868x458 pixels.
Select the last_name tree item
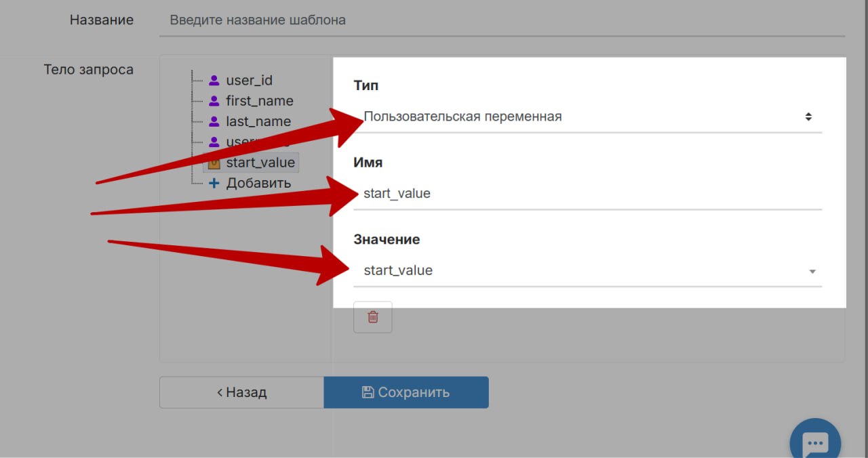pos(258,121)
